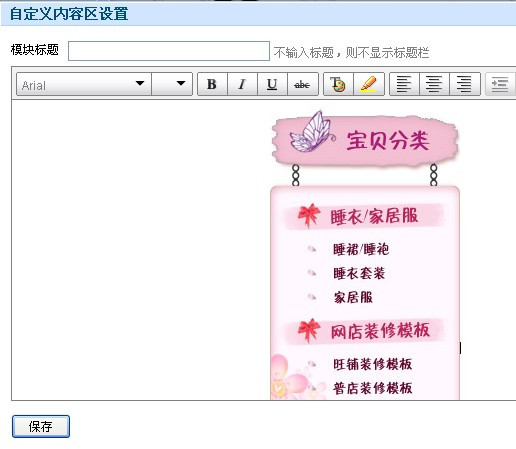This screenshot has width=516, height=449.
Task: Align text to the right
Action: pyautogui.click(x=465, y=84)
